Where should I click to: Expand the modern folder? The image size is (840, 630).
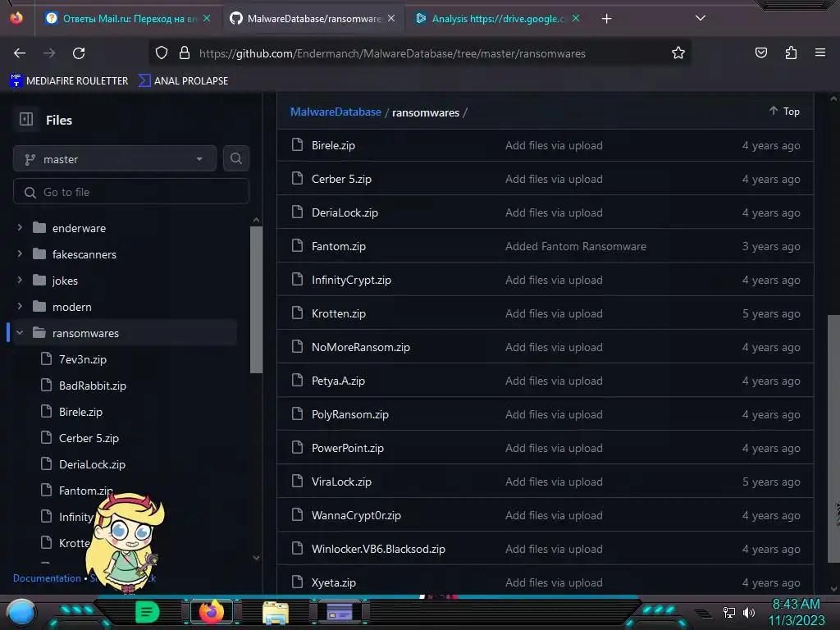coord(20,307)
